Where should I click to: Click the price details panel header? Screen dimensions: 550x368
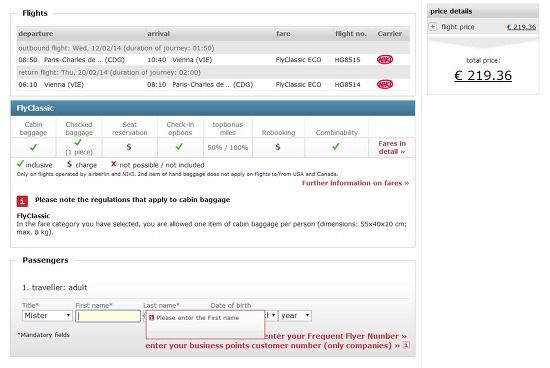pyautogui.click(x=483, y=11)
